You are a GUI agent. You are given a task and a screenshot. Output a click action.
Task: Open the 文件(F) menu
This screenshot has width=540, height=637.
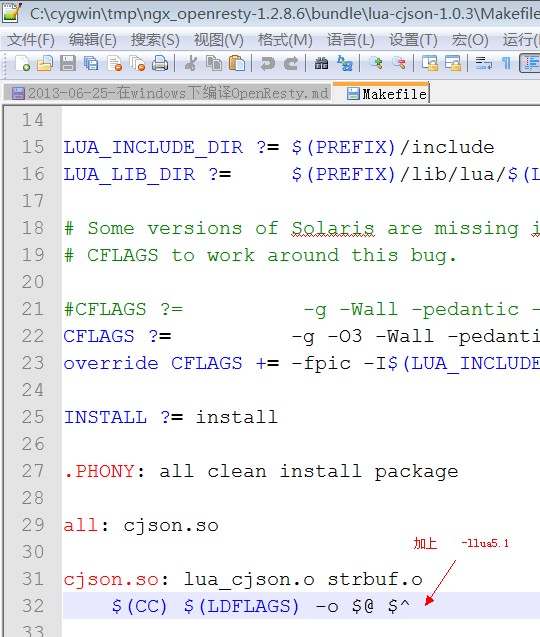tap(31, 40)
